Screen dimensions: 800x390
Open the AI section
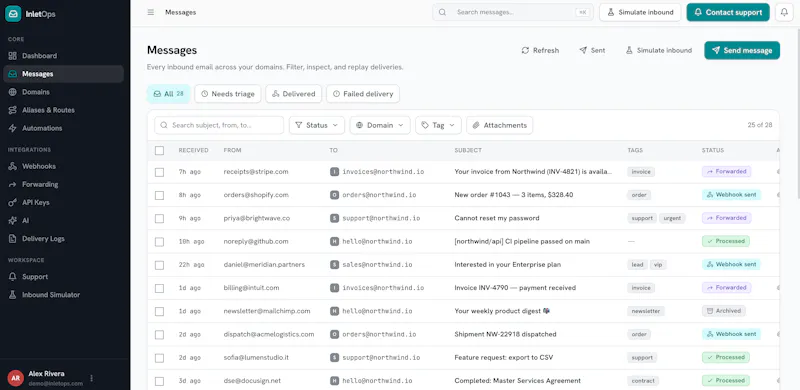coord(63,221)
